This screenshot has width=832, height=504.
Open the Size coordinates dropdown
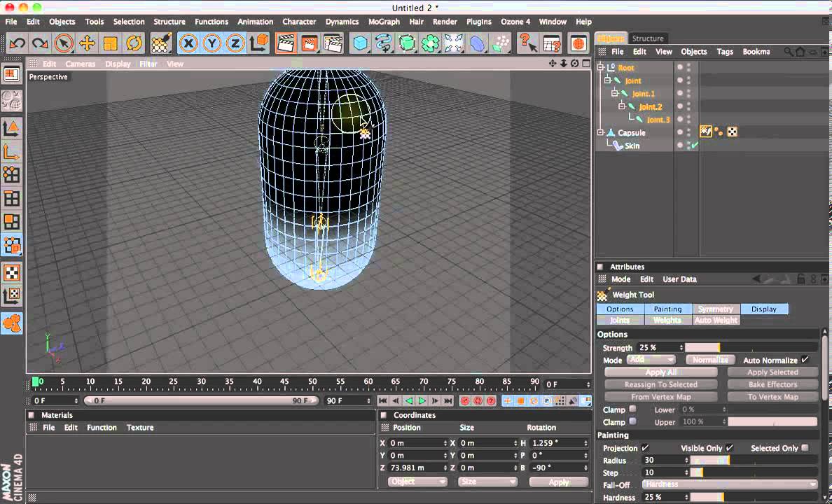coord(487,482)
